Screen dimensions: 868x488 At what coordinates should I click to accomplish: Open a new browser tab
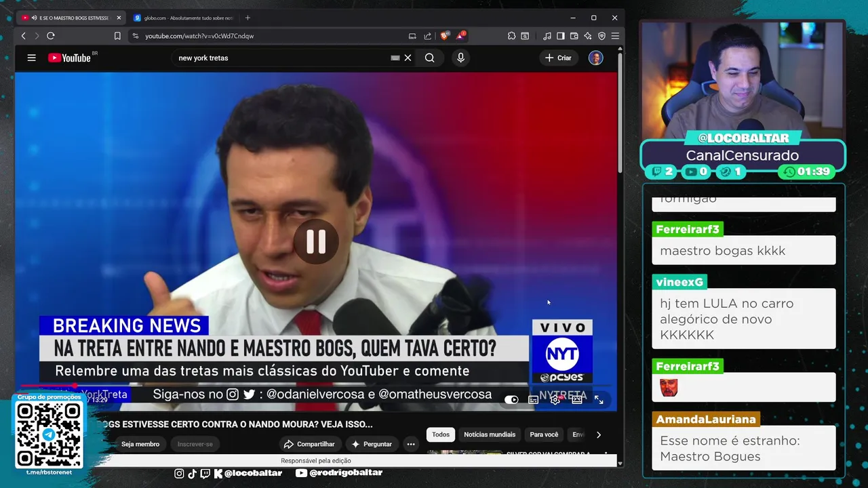coord(248,18)
